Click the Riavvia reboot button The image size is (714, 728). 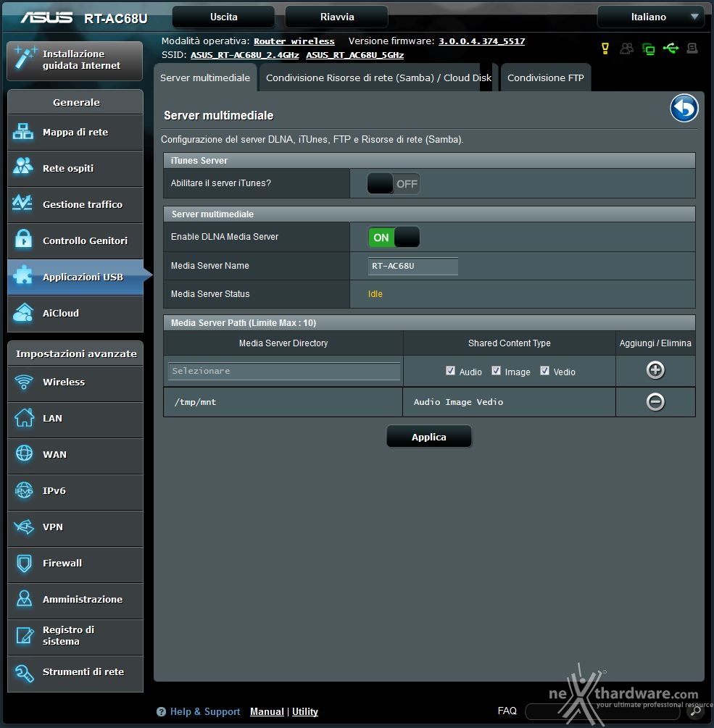pos(337,17)
